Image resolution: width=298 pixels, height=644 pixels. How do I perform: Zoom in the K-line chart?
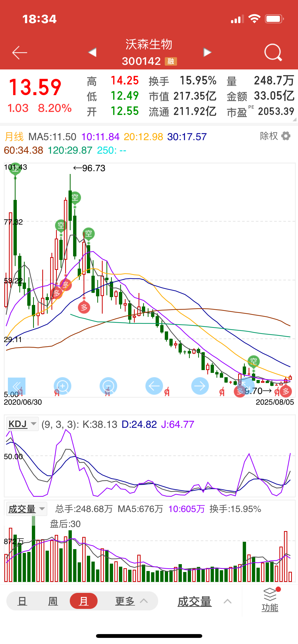coord(62,386)
